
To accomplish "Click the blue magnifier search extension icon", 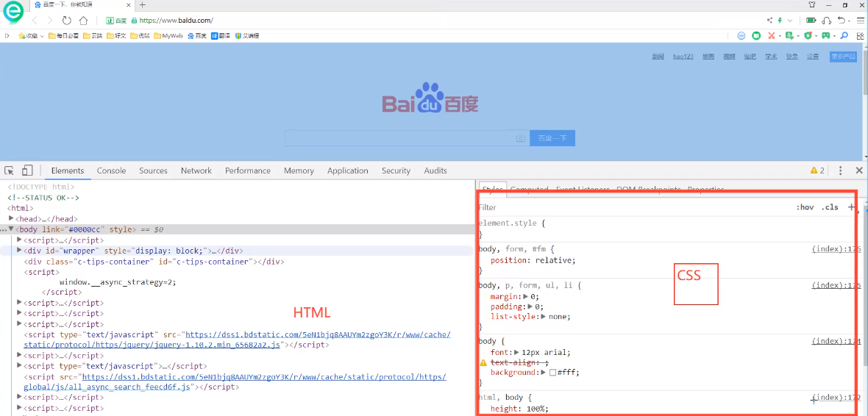I will 844,35.
